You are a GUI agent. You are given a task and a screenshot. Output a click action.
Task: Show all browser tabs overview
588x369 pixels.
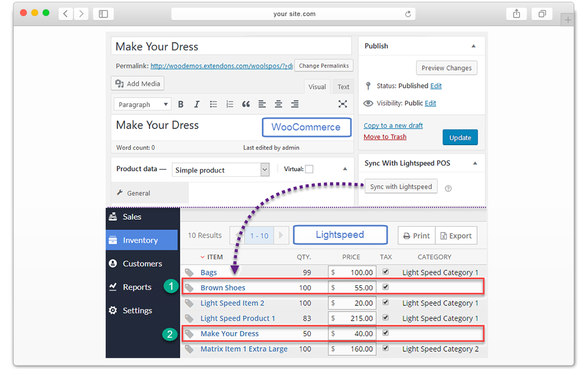(542, 14)
